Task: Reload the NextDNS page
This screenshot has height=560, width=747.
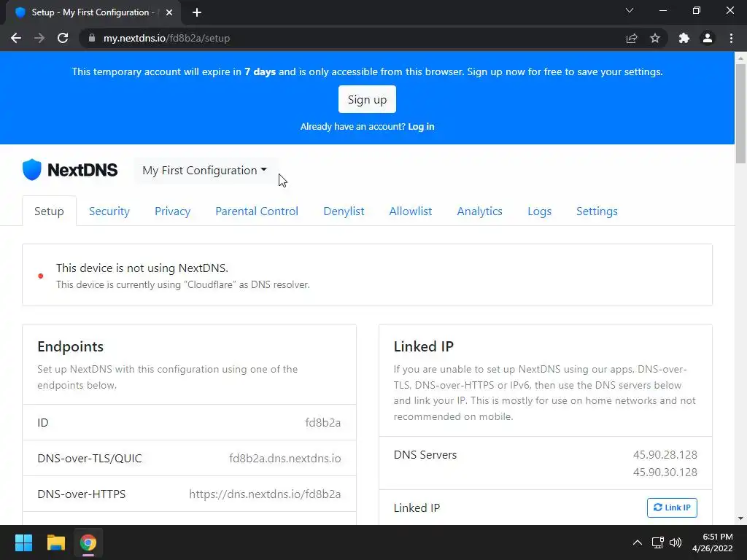Action: tap(63, 38)
